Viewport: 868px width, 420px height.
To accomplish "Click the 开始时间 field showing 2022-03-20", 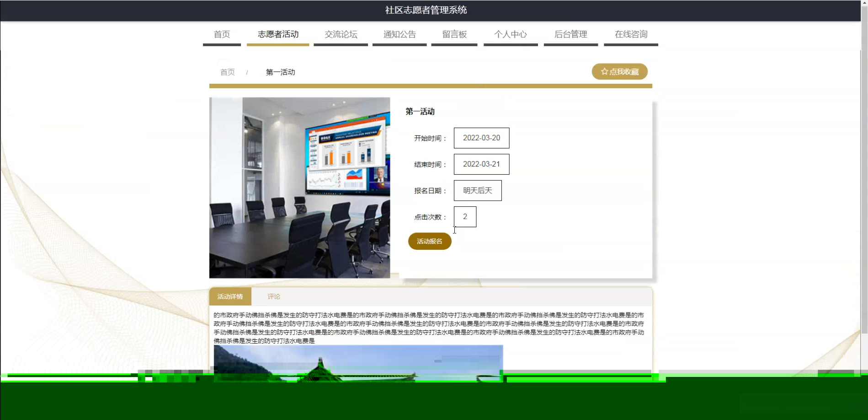I will click(x=481, y=138).
